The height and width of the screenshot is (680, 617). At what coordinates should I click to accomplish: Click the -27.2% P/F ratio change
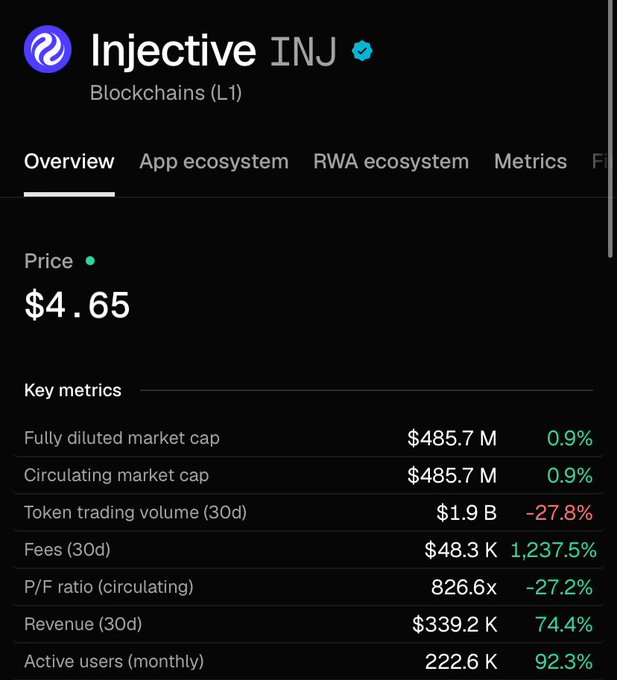point(559,587)
